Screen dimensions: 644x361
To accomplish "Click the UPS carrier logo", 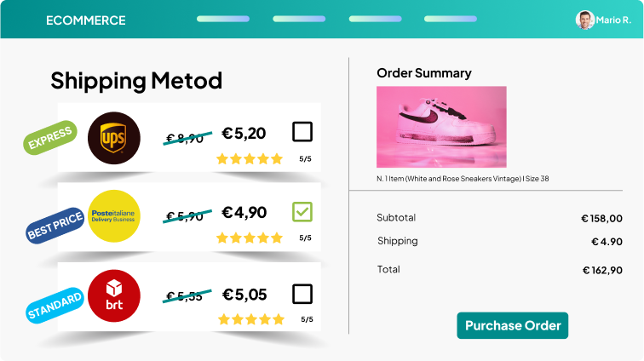I will pos(113,137).
